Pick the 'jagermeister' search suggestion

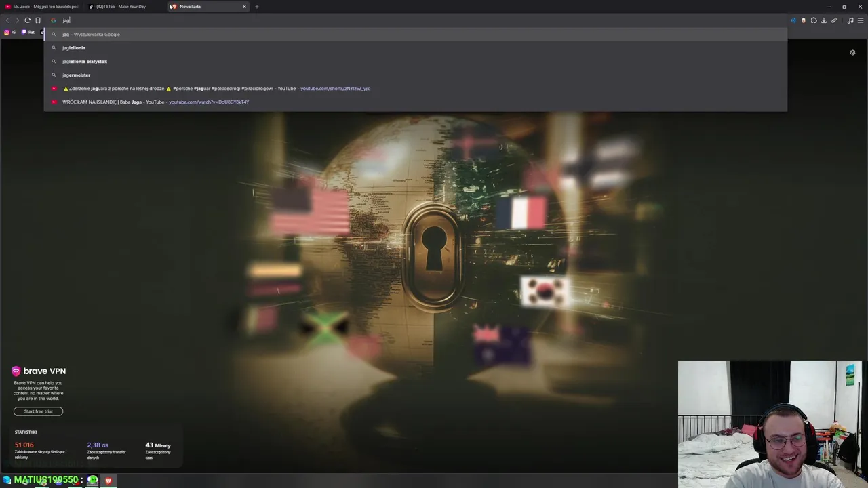[415, 75]
